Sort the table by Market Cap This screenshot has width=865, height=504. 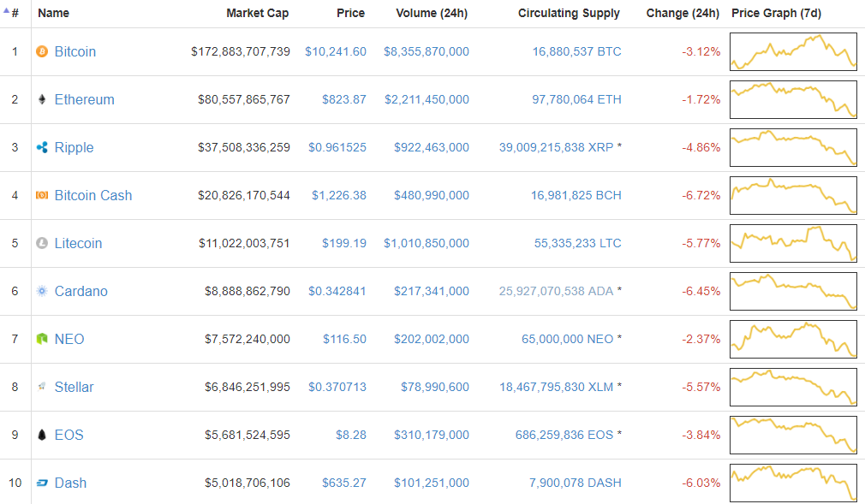[x=258, y=13]
